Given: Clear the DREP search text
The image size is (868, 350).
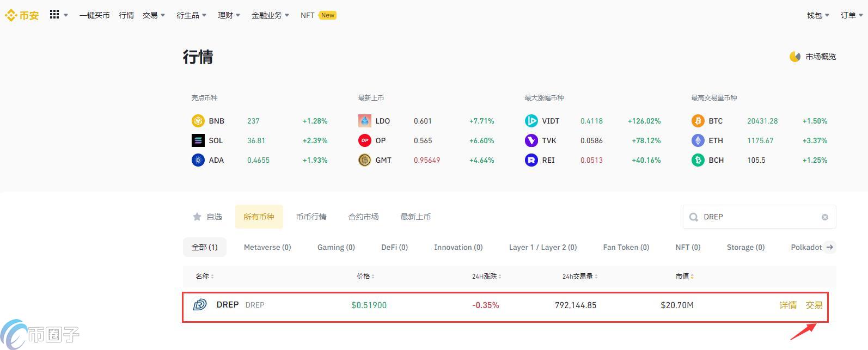Looking at the screenshot, I should [824, 217].
